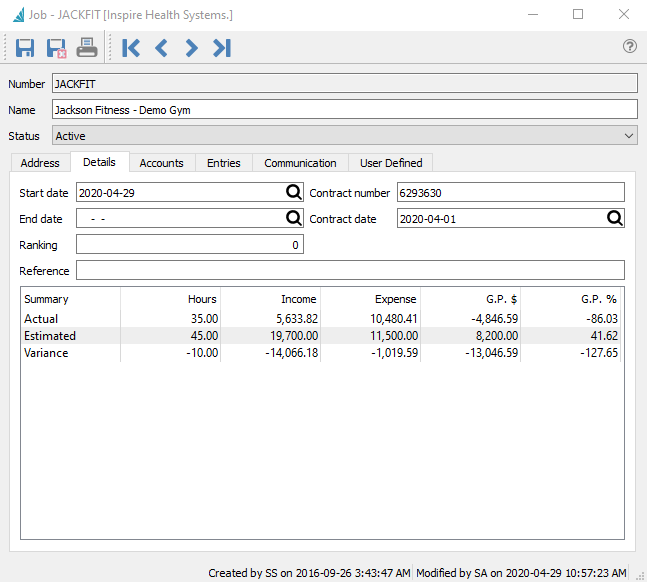Click the Save icon in toolbar
The height and width of the screenshot is (582, 647).
point(25,47)
